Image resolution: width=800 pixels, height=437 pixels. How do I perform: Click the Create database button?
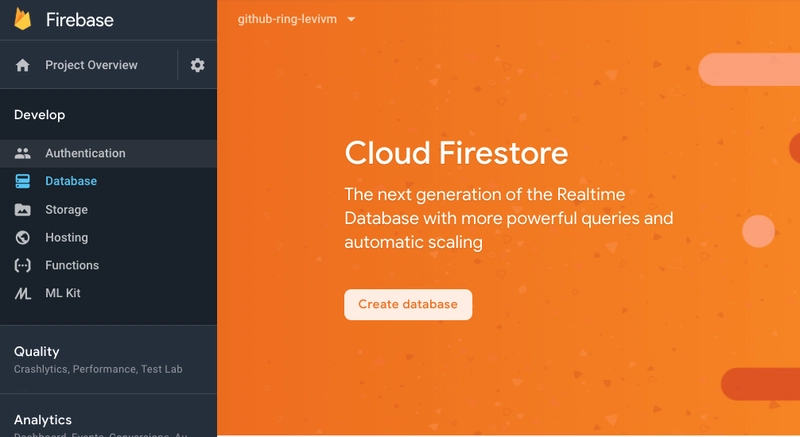(408, 304)
